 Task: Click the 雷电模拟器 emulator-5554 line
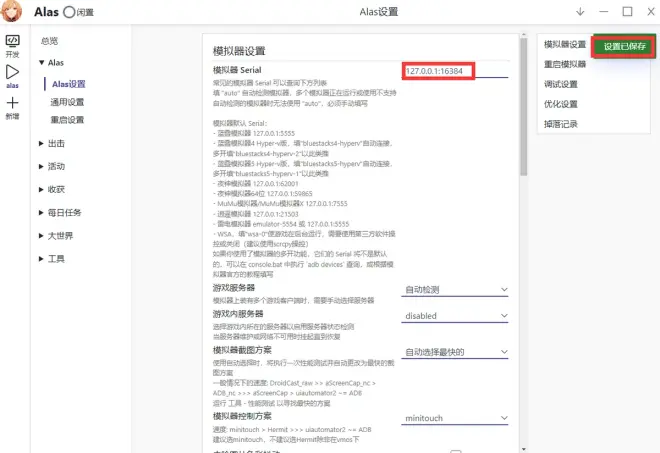[281, 224]
